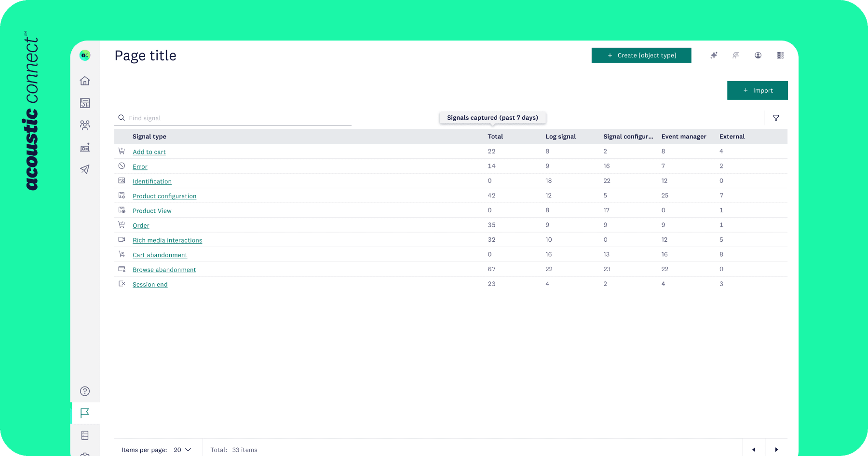Open the help question mark icon

coord(85,391)
